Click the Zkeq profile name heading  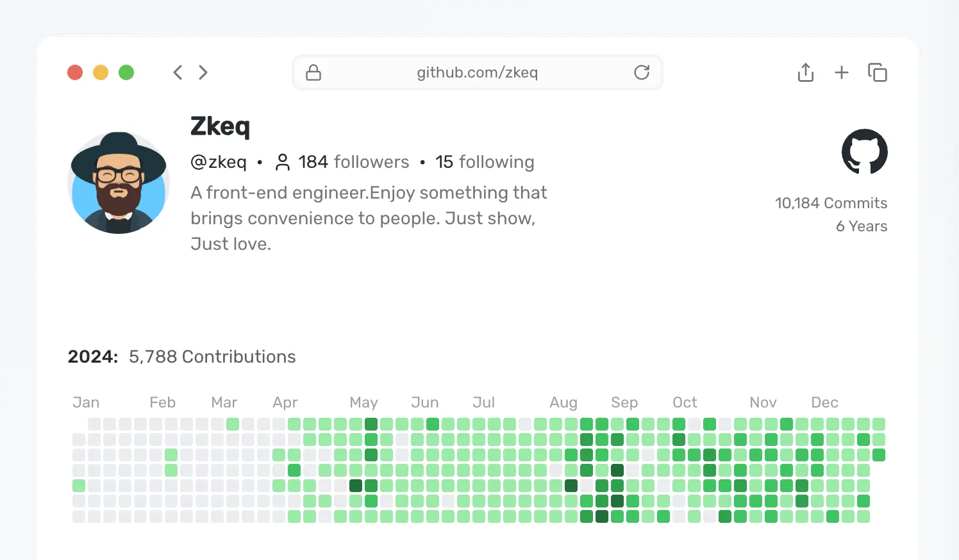pyautogui.click(x=220, y=126)
